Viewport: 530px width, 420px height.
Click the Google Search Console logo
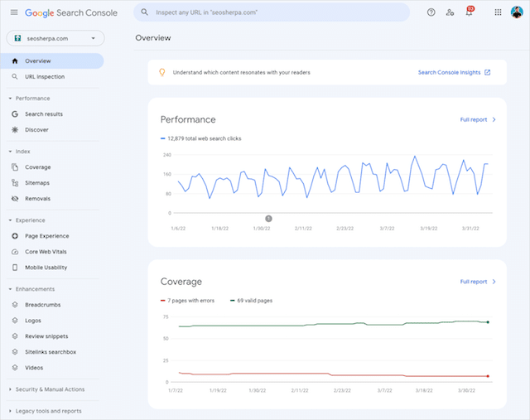(71, 13)
